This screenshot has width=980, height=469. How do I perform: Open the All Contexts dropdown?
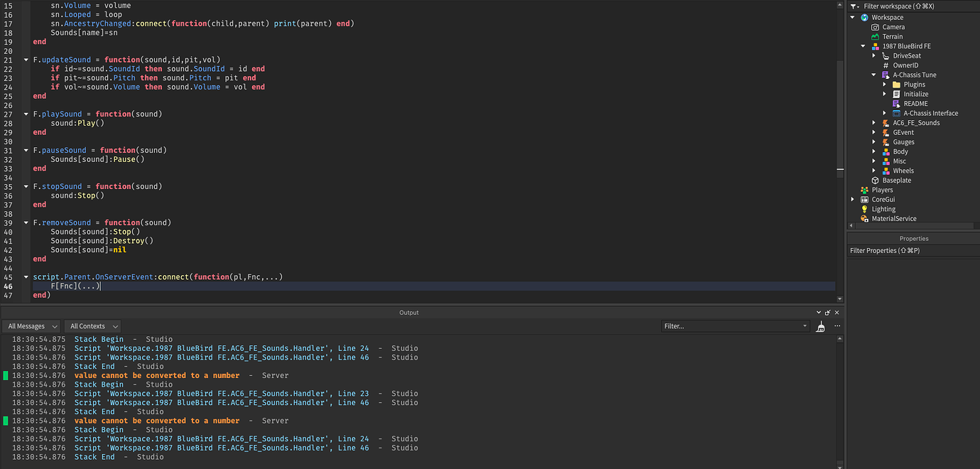pos(92,325)
